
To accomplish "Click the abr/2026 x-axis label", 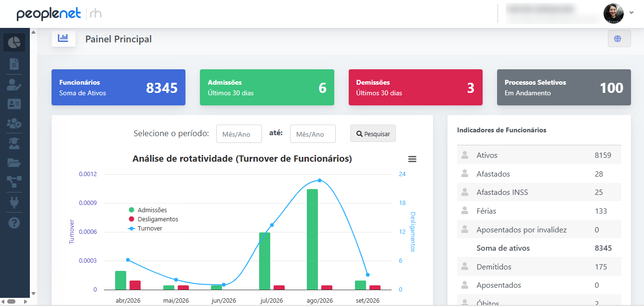I will [129, 301].
